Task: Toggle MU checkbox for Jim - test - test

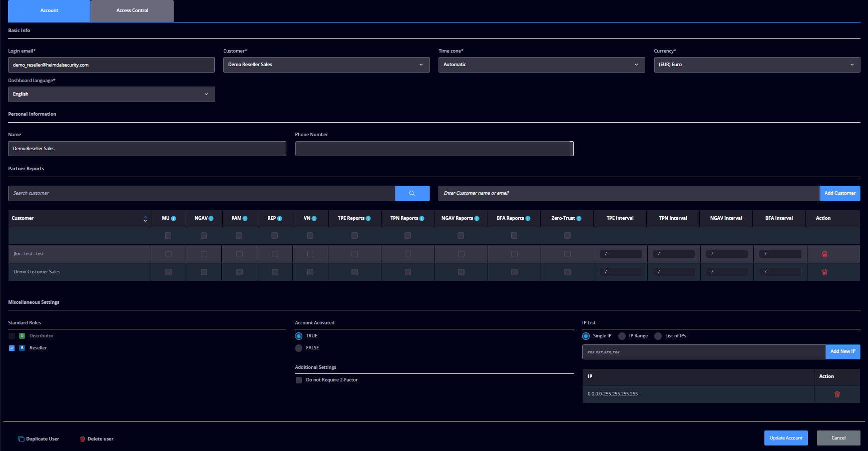Action: (x=168, y=254)
